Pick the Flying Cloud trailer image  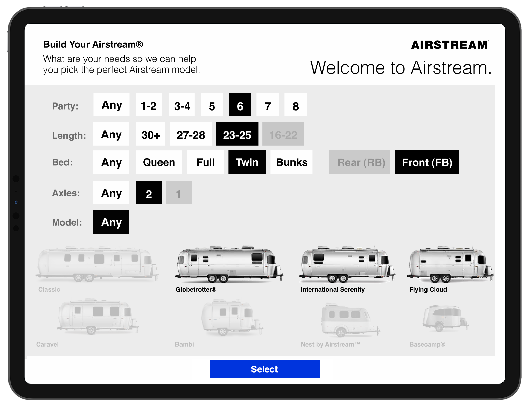coord(451,264)
